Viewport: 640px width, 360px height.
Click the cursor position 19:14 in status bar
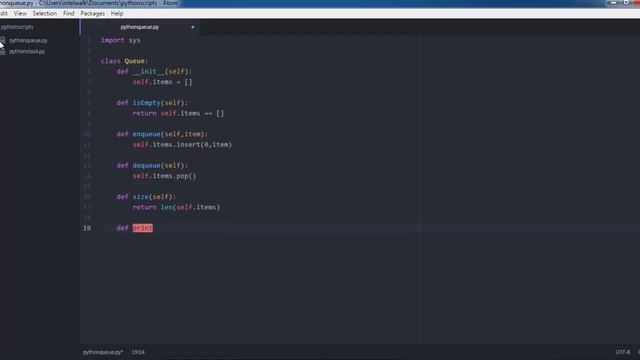tap(138, 352)
